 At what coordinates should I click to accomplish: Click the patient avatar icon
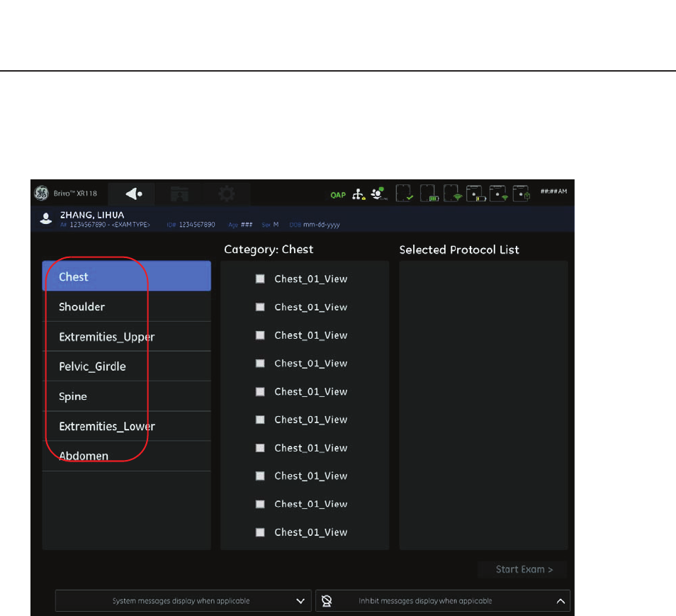(x=45, y=219)
